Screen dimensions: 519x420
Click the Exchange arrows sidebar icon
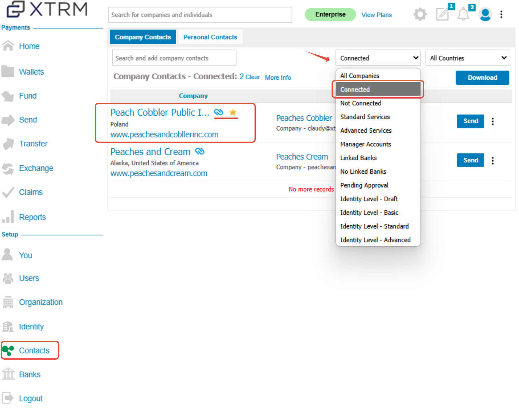tap(8, 168)
